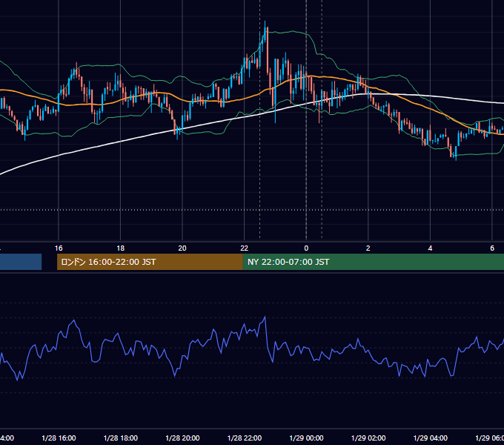Click time axis label 20
This screenshot has height=445, width=504.
(x=182, y=248)
